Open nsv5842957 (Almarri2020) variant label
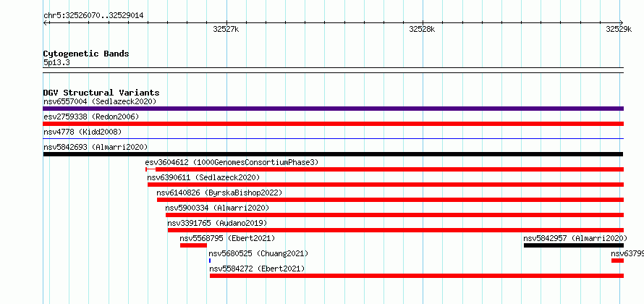This screenshot has height=304, width=644. 575,238
